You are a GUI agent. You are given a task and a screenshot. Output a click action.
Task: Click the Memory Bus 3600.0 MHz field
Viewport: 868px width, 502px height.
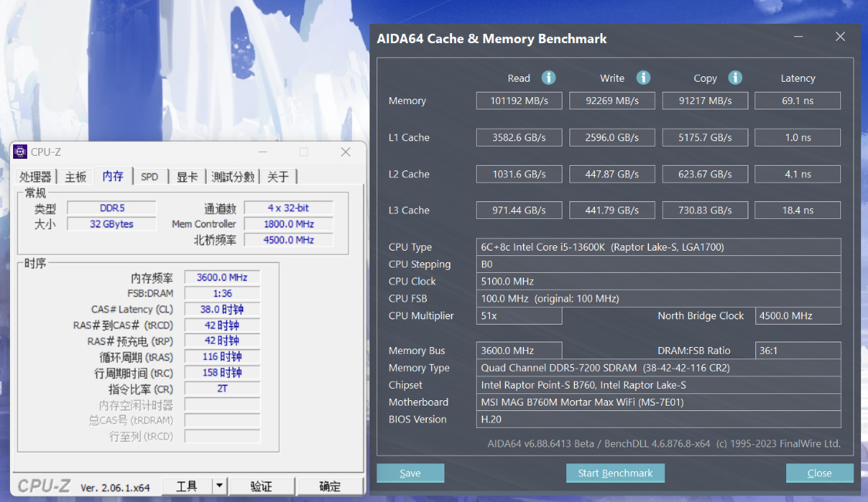pos(518,350)
